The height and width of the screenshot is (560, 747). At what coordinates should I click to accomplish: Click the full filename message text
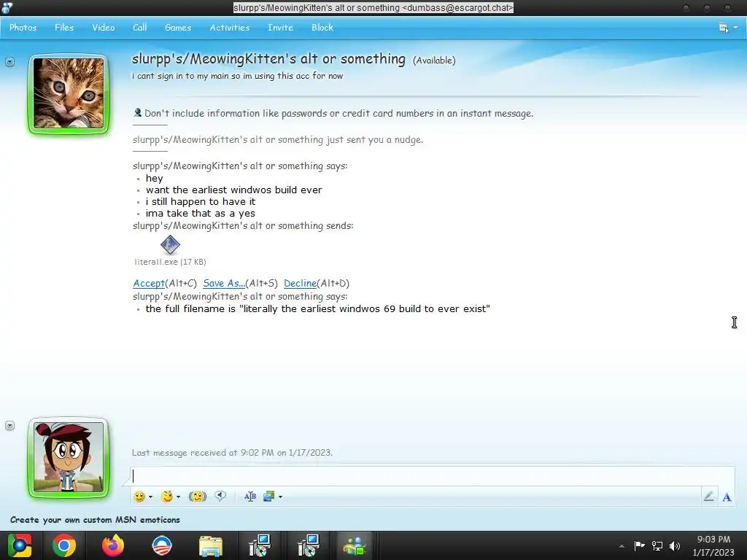(x=318, y=309)
